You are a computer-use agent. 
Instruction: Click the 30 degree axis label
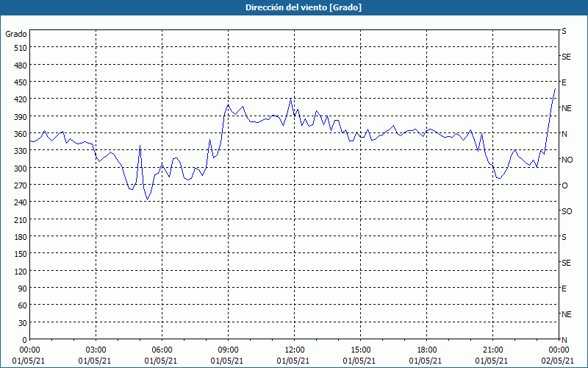pyautogui.click(x=23, y=323)
